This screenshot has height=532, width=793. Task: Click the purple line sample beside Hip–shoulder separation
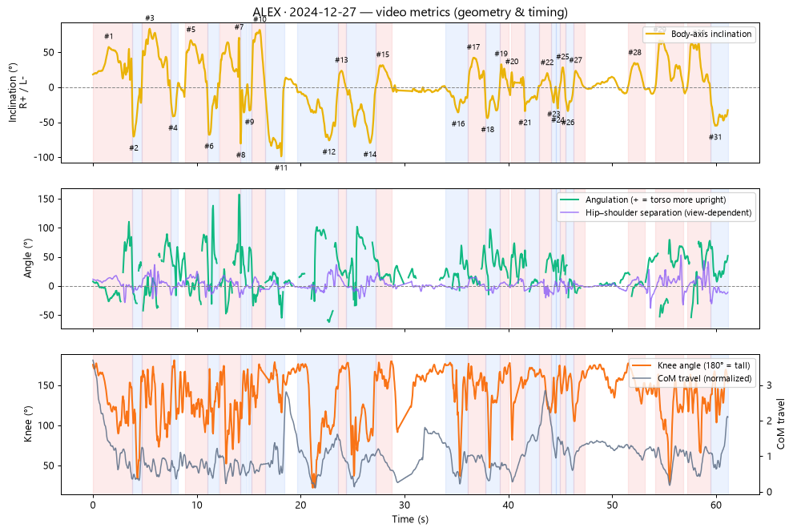coord(570,213)
